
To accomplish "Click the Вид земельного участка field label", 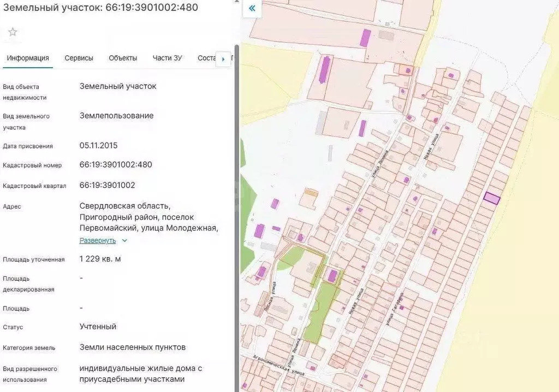I will point(26,122).
